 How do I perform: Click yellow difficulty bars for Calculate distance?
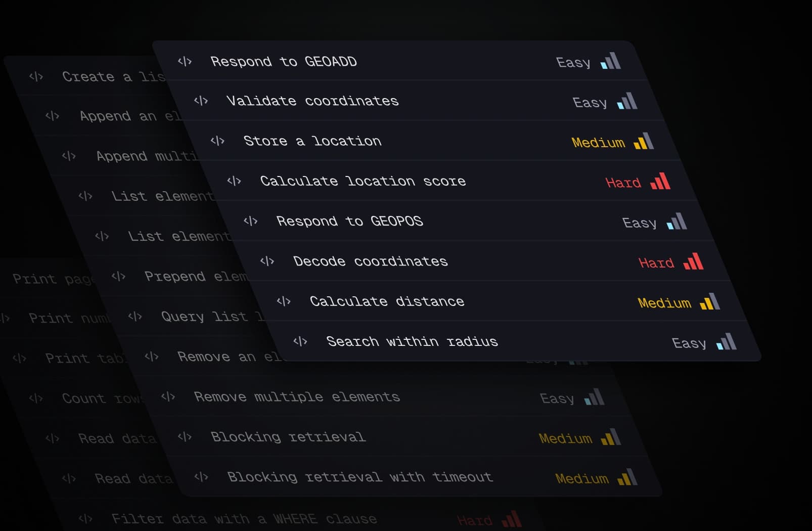coord(710,302)
